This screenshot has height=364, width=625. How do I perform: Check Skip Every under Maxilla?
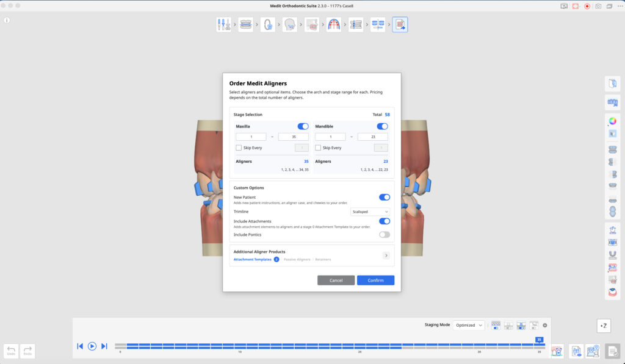point(239,148)
